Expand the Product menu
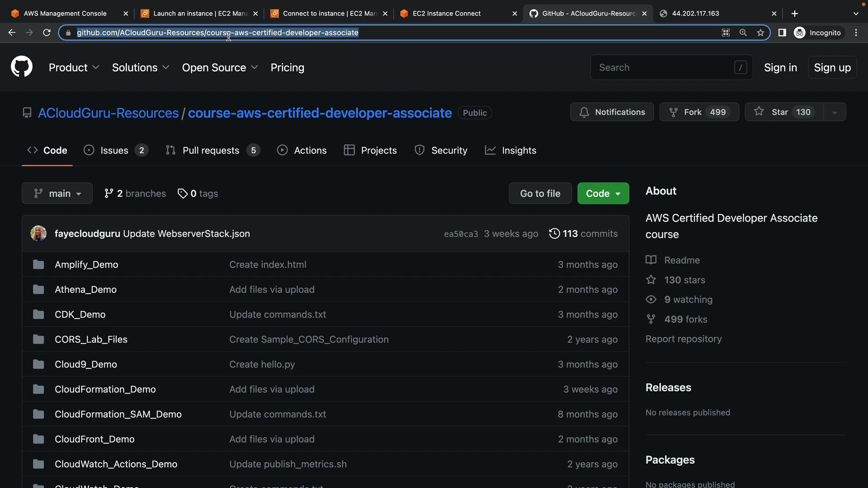868x488 pixels. click(74, 67)
